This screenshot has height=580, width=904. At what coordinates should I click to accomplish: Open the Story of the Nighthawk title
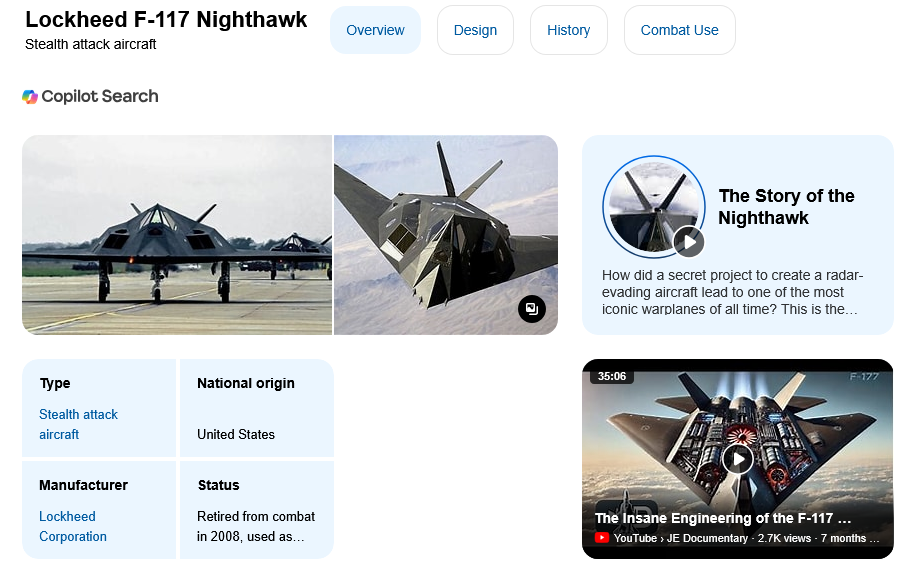tap(786, 207)
